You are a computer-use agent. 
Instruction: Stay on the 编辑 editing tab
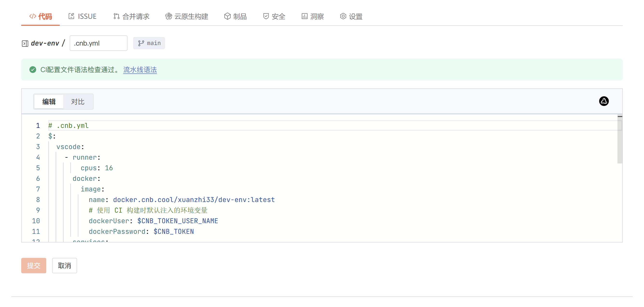tap(49, 102)
